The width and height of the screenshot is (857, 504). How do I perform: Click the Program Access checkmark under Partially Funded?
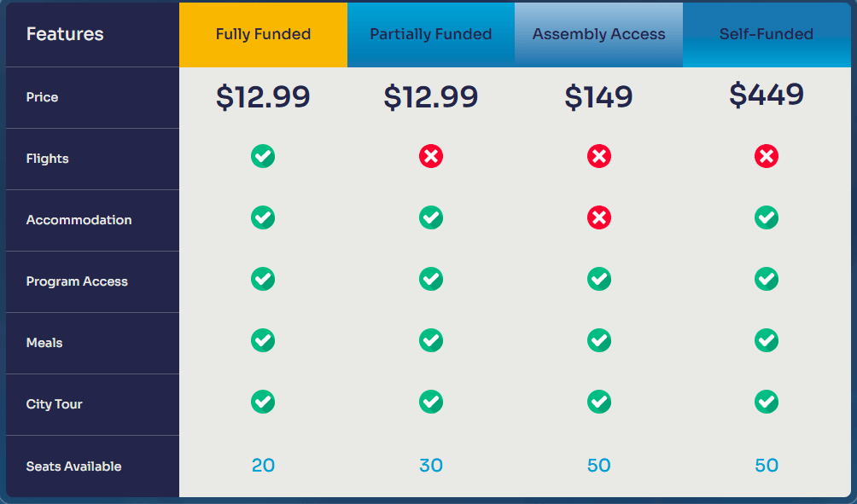(431, 279)
